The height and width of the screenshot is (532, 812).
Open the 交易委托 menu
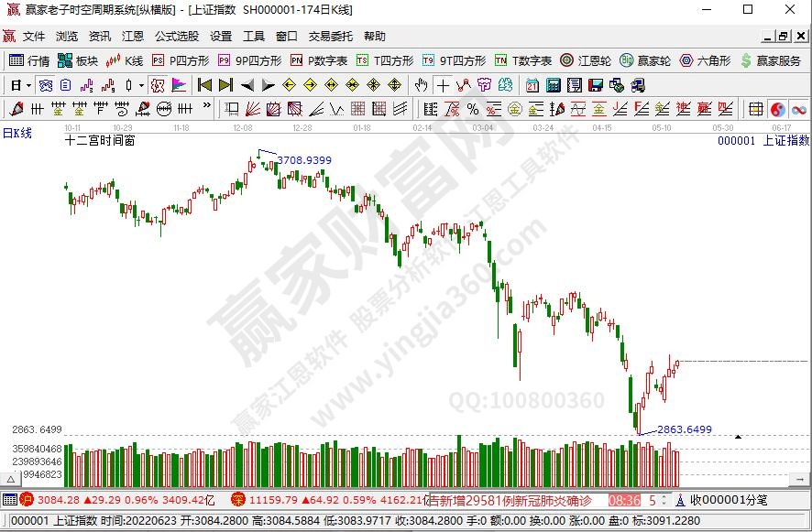330,37
